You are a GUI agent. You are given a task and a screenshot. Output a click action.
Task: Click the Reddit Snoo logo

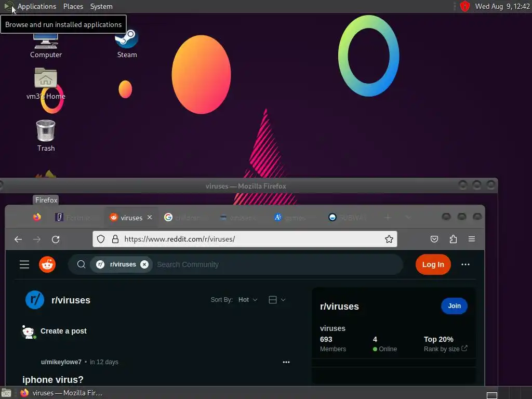[47, 264]
